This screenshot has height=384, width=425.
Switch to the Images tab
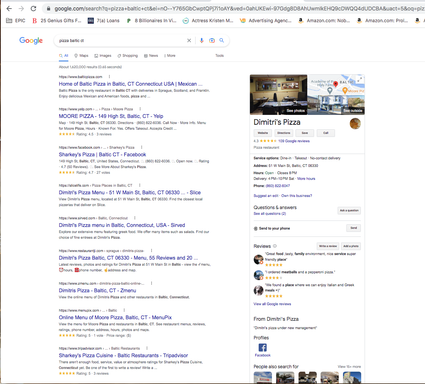tap(103, 56)
